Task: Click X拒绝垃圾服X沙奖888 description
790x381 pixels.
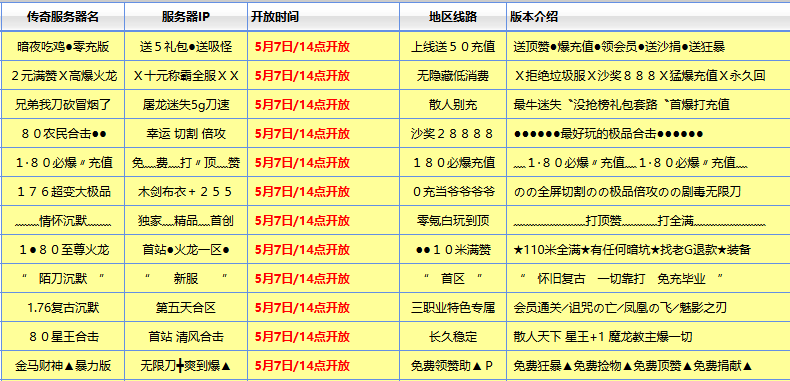Action: (640, 76)
